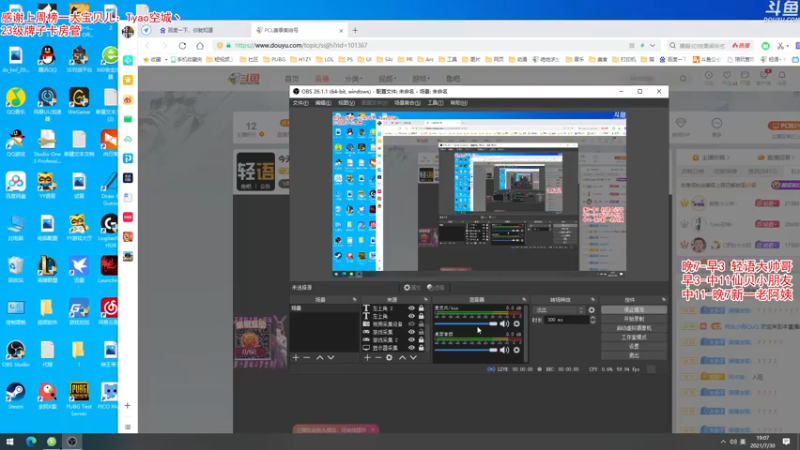
Task: Open transition properties gear next to 淡出
Action: pyautogui.click(x=592, y=310)
